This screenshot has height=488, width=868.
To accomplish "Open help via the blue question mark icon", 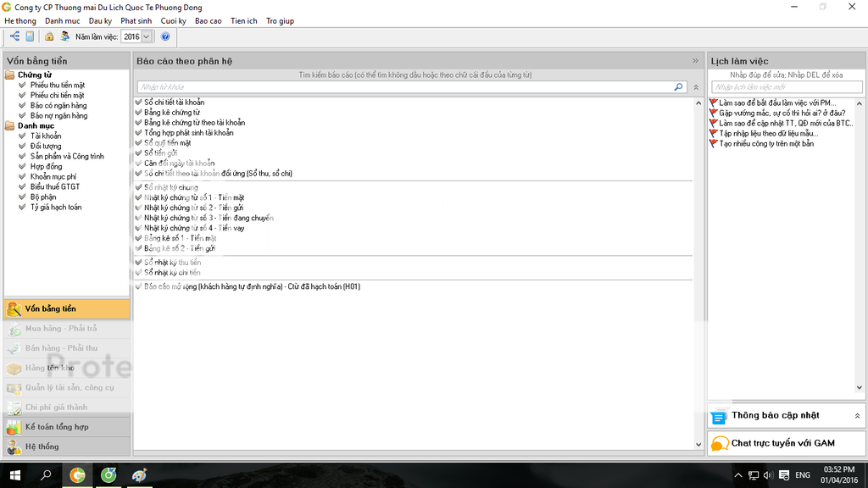I will (165, 36).
